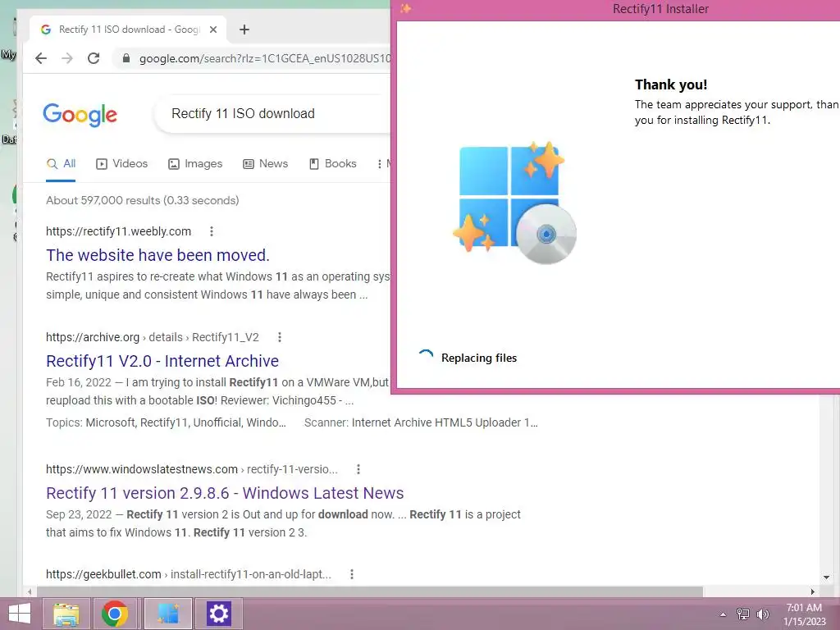Show hidden system tray icons

pos(723,614)
